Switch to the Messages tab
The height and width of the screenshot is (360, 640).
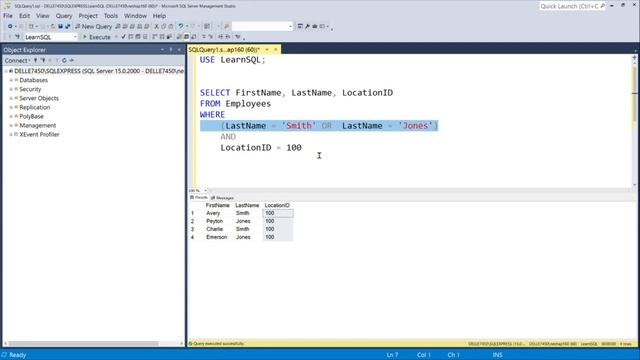tap(222, 198)
